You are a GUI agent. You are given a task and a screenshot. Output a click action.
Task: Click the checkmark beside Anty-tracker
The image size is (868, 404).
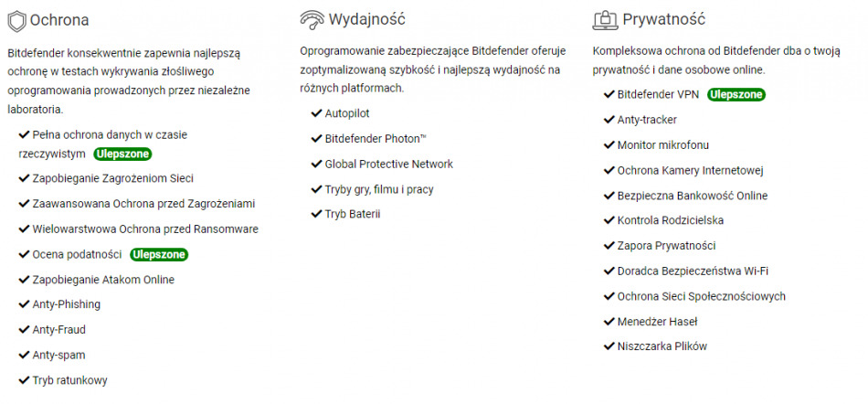click(x=609, y=120)
